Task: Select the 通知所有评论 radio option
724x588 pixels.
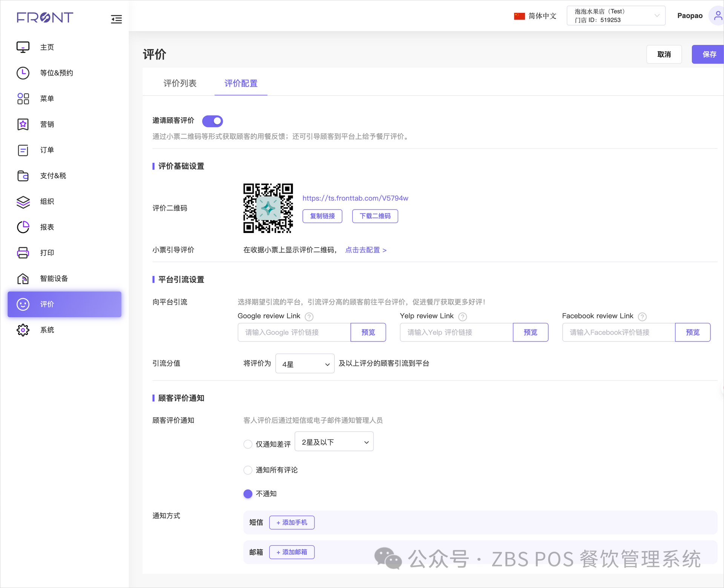Action: click(x=248, y=470)
